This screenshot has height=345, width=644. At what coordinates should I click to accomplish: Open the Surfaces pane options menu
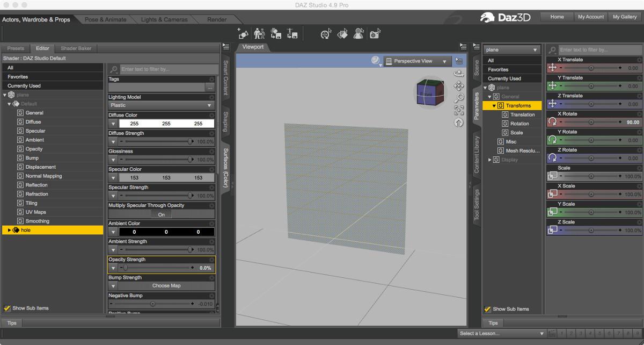[x=225, y=47]
